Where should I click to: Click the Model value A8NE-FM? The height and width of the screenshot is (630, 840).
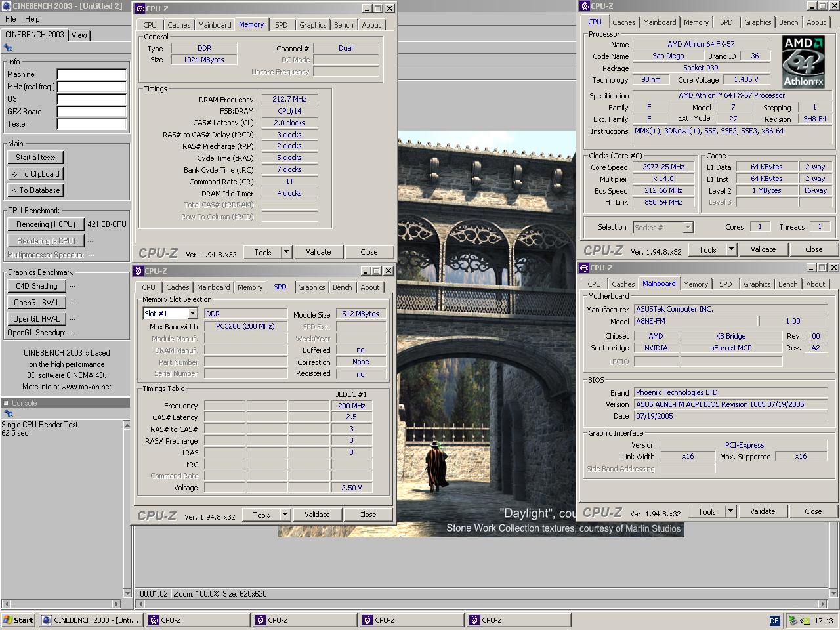[x=696, y=321]
